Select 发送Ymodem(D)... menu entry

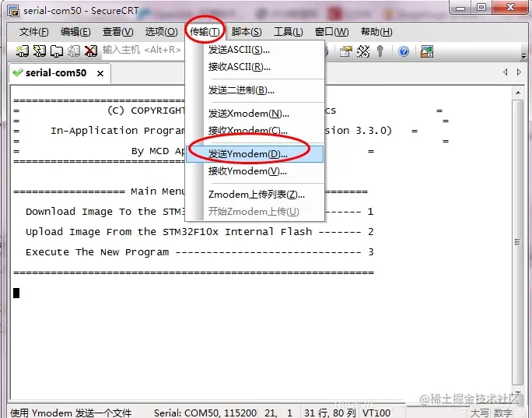click(255, 154)
